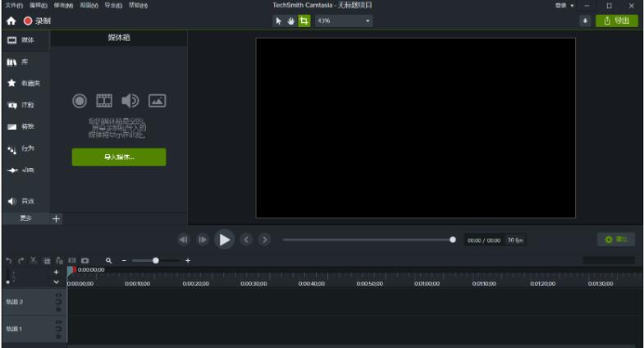
Task: Select the hand pan tool
Action: [290, 21]
